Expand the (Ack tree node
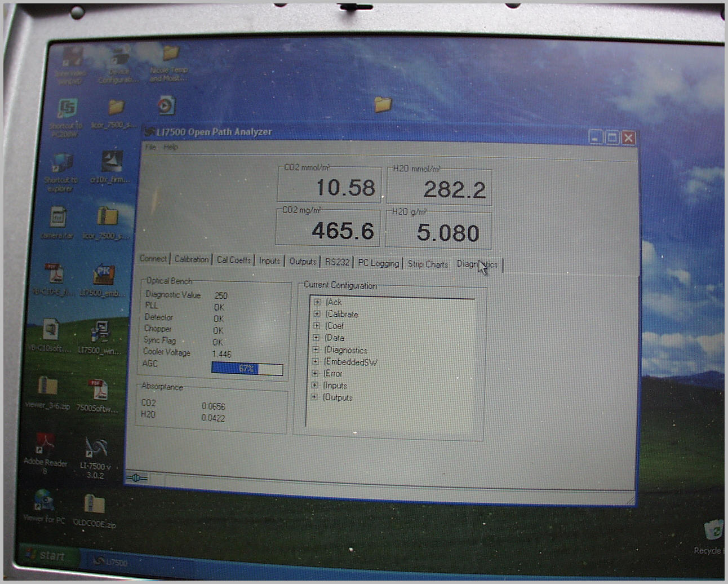 [317, 302]
